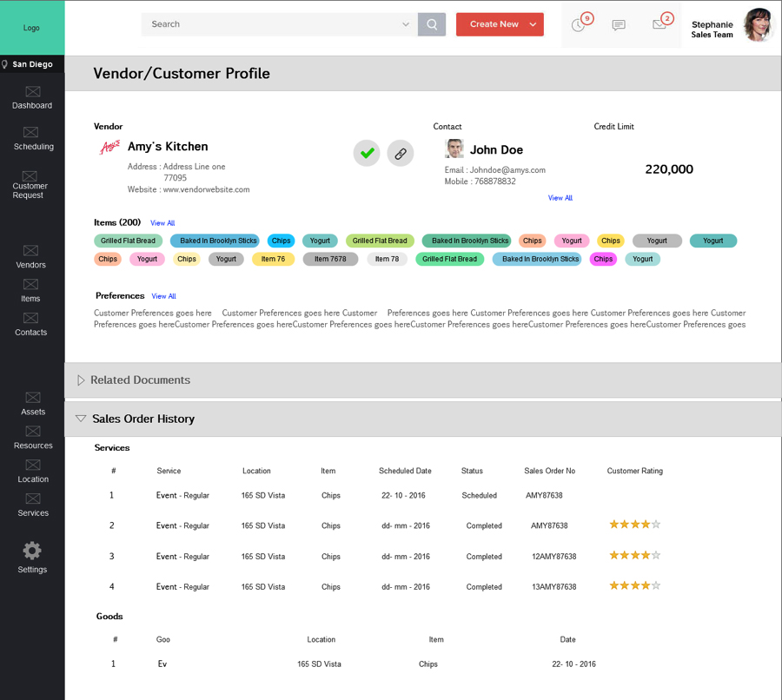Open the chat messages icon
Image resolution: width=782 pixels, height=700 pixels.
point(619,25)
